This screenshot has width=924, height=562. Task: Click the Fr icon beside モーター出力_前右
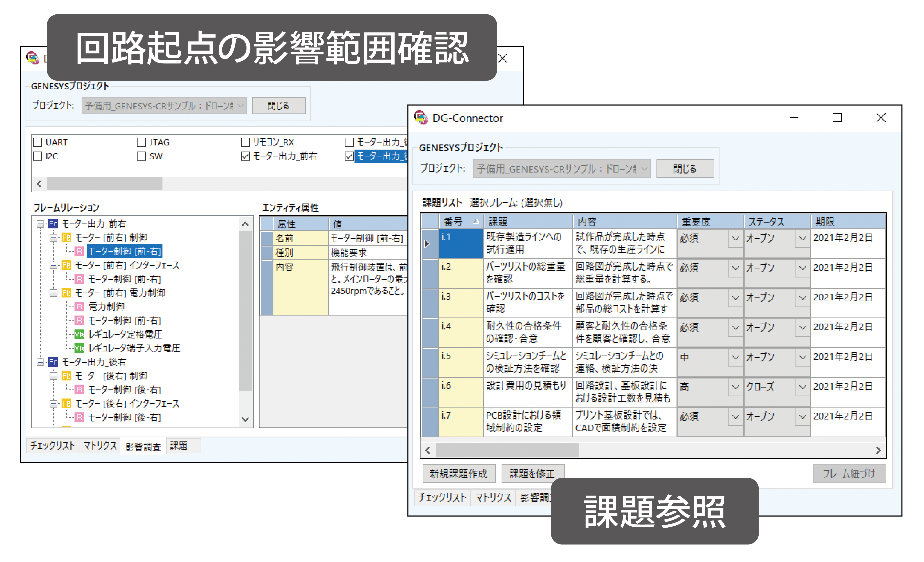tap(53, 224)
